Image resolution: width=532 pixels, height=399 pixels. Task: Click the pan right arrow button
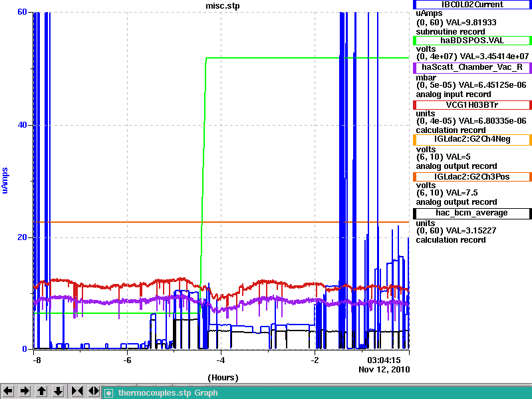click(25, 391)
